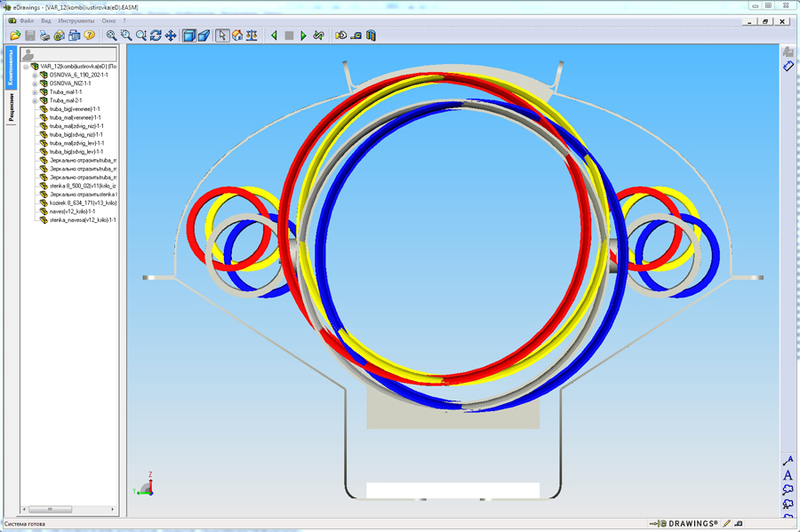
Task: Select the Pan four-arrow tool
Action: coord(171,36)
